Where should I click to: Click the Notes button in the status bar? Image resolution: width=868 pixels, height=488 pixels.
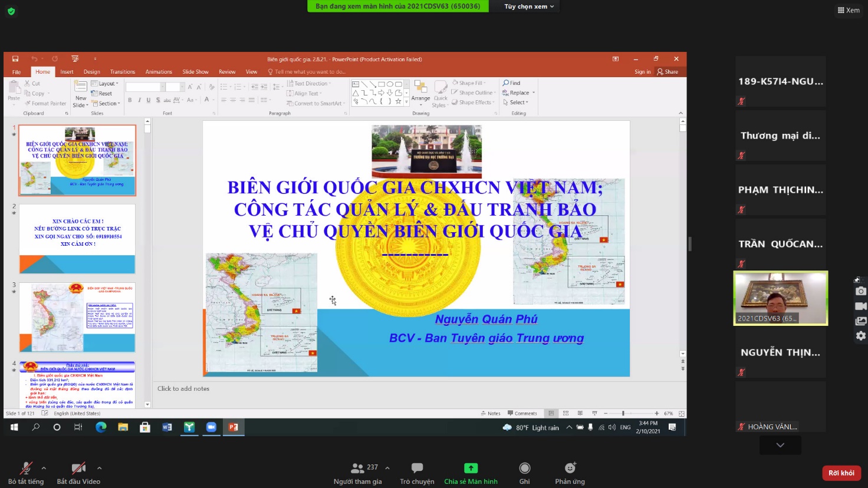pyautogui.click(x=491, y=413)
